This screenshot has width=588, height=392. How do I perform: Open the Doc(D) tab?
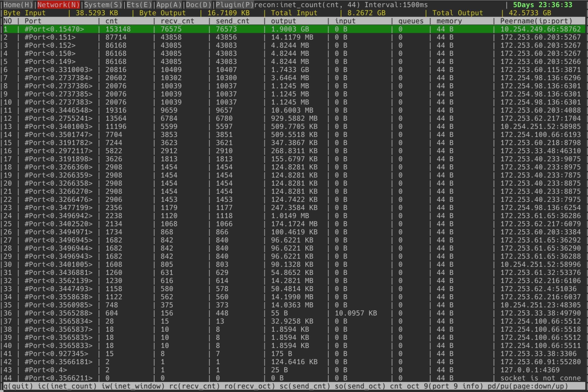(x=199, y=4)
